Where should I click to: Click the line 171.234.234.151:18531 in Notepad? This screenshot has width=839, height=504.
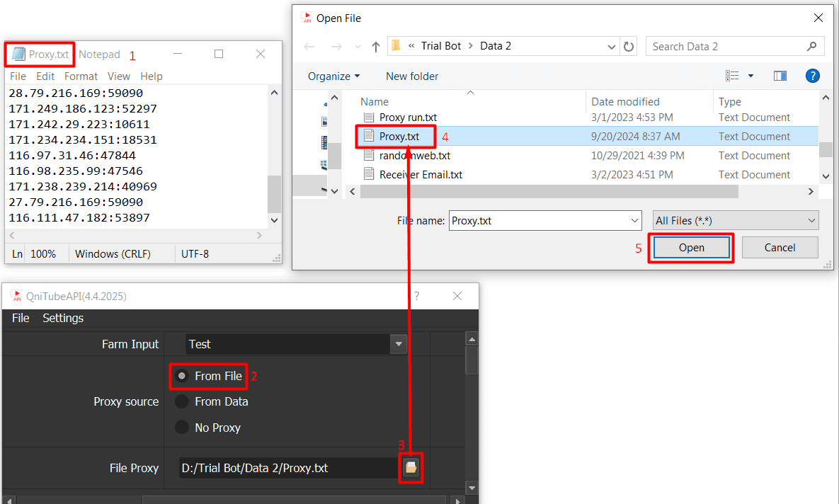83,140
